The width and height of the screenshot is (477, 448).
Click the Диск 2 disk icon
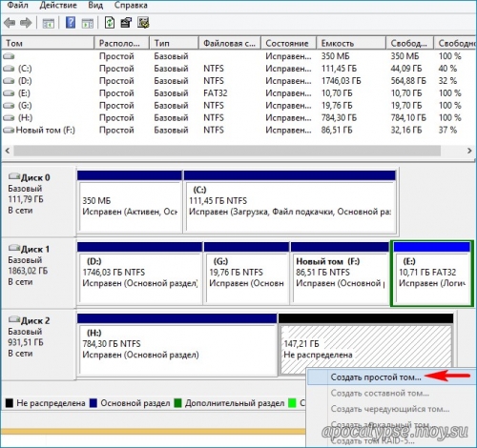[x=14, y=319]
